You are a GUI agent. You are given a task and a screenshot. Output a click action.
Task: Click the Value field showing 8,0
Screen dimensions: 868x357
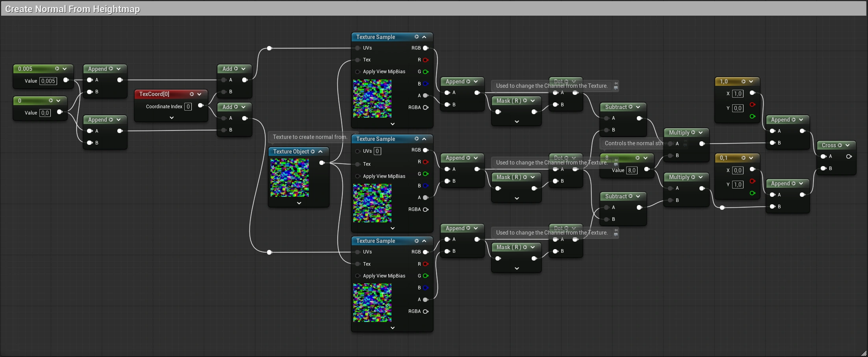click(x=632, y=170)
